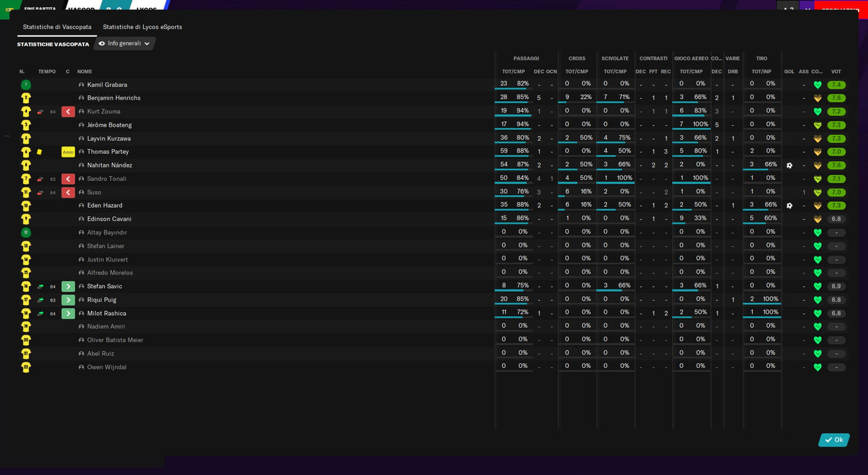This screenshot has height=475, width=868.
Task: Click the info icon beside Kurt Zouma
Action: click(x=81, y=112)
